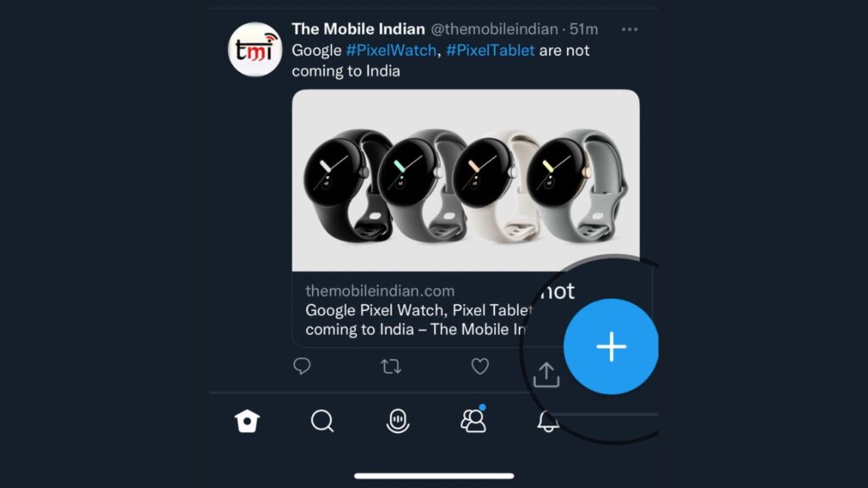Image resolution: width=868 pixels, height=488 pixels.
Task: Tap The Mobile Indian account name
Action: (x=358, y=28)
